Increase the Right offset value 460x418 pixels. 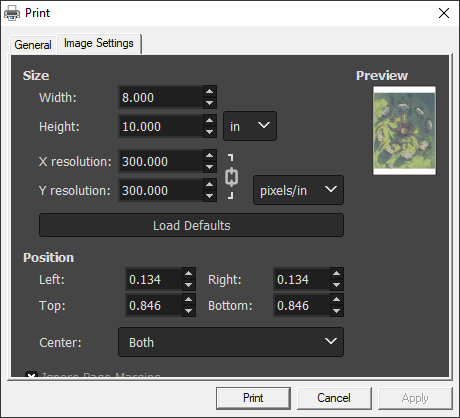tap(337, 273)
